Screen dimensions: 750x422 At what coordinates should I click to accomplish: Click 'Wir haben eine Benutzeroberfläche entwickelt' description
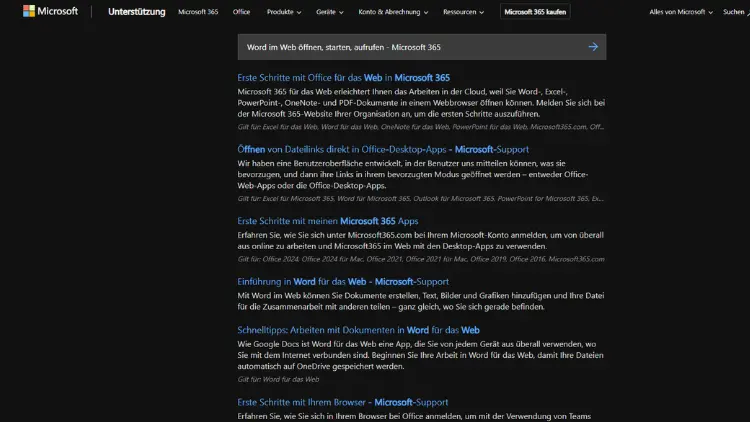click(x=413, y=174)
